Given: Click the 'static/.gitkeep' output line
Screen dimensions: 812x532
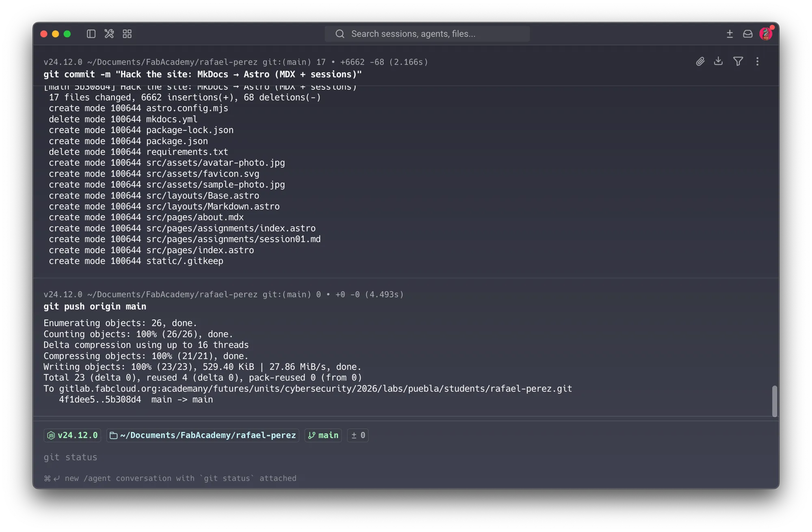Looking at the screenshot, I should 136,261.
